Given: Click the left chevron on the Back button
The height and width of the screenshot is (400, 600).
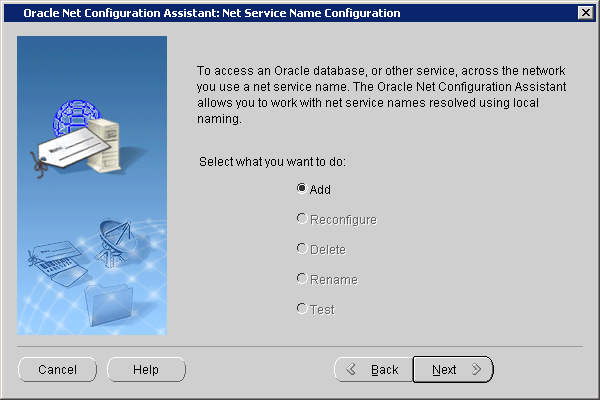Looking at the screenshot, I should click(351, 369).
